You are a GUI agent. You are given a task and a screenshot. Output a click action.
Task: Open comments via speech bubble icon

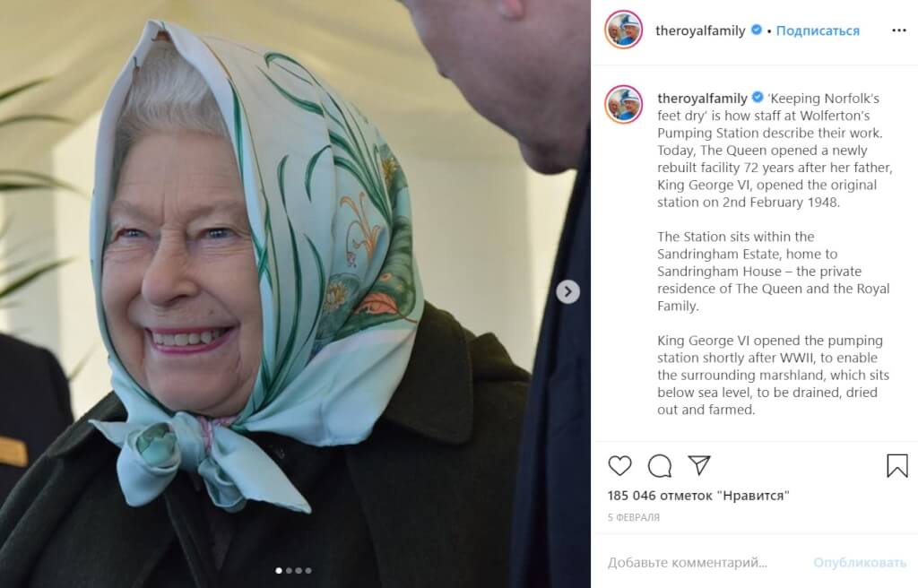tap(659, 466)
